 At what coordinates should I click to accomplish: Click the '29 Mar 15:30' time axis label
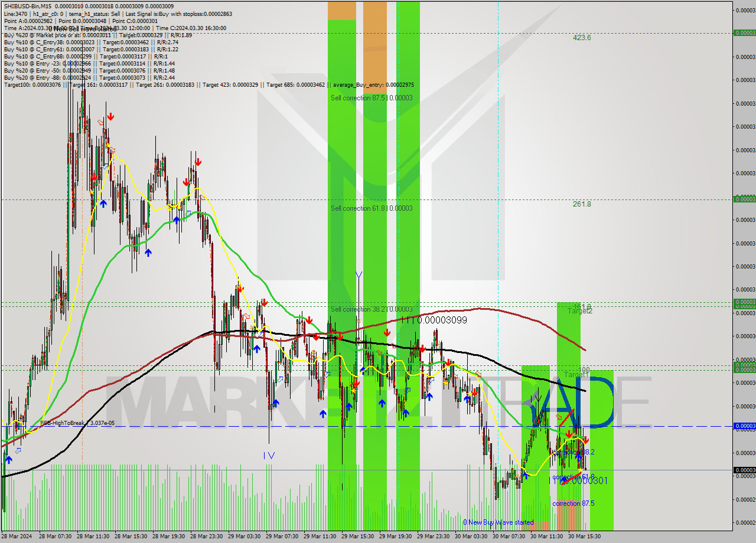[x=357, y=537]
